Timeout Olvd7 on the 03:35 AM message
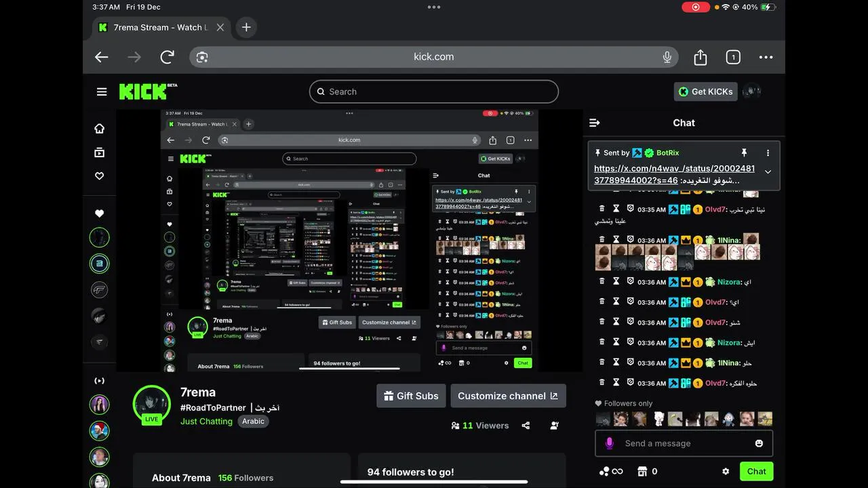Screen dimensions: 868x488 tap(616, 209)
